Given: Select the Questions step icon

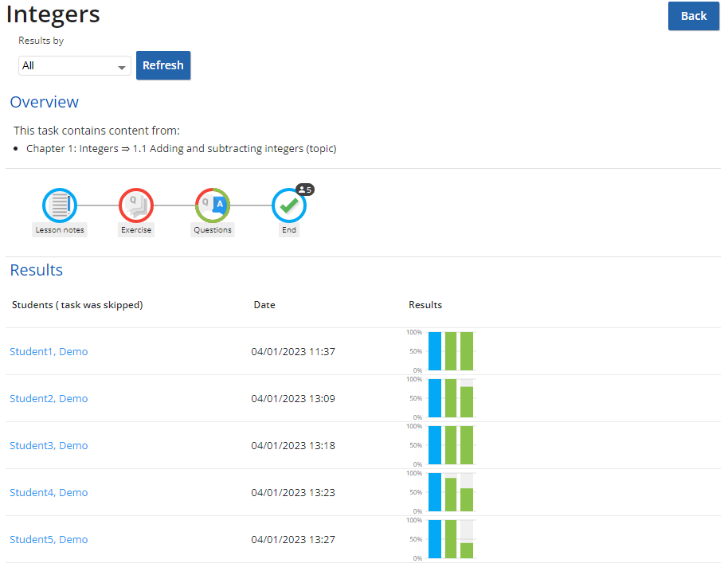Looking at the screenshot, I should [x=213, y=205].
